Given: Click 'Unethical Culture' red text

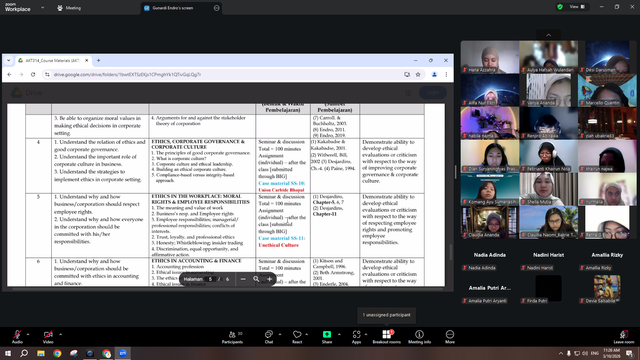Looking at the screenshot, I should [278, 245].
